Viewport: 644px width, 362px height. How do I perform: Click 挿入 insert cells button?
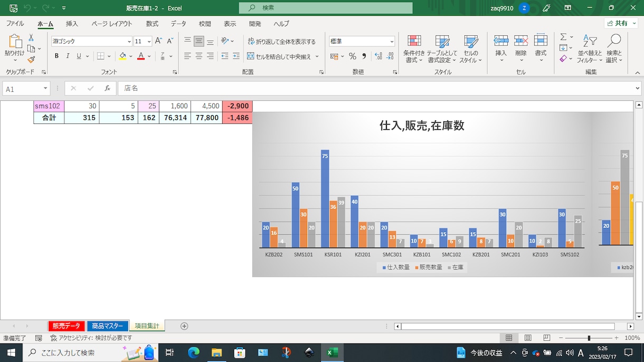pos(501,49)
